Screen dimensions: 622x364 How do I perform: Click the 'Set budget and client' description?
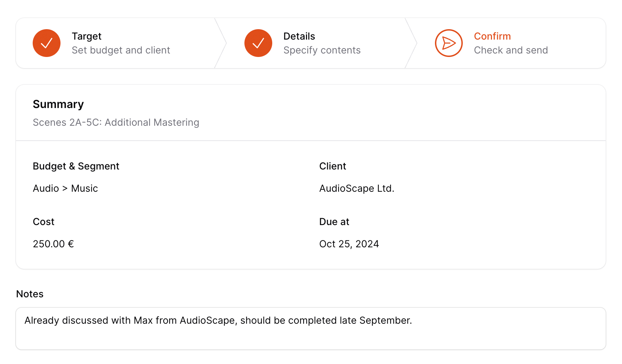[121, 50]
